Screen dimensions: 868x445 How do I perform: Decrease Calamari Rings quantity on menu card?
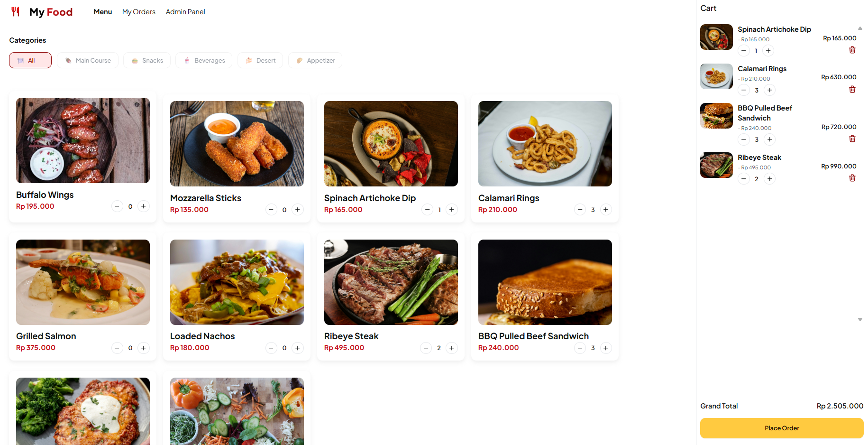(580, 210)
